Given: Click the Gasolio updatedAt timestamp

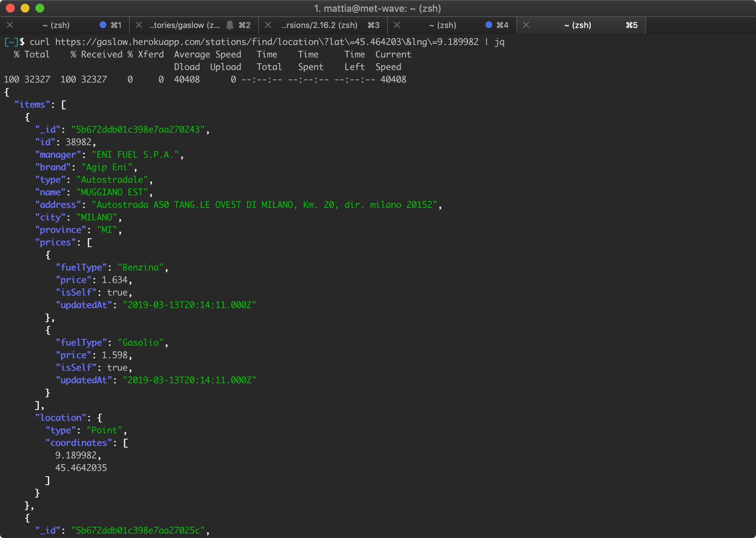Looking at the screenshot, I should [190, 380].
